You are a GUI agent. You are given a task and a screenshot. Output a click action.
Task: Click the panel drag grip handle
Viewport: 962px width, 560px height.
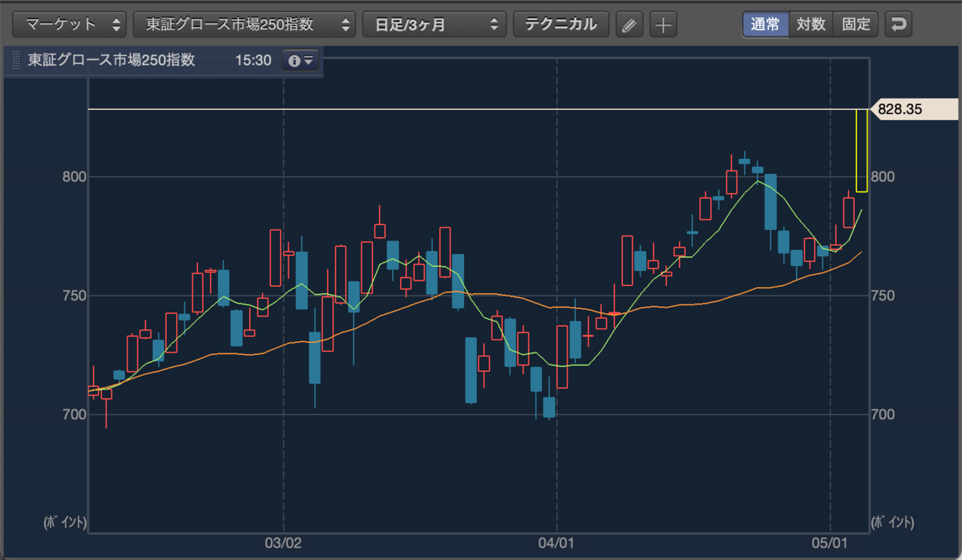click(16, 61)
